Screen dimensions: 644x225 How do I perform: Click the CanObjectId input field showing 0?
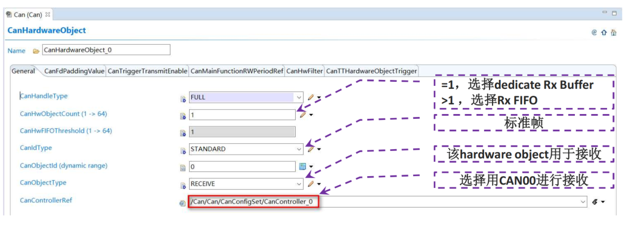(242, 166)
